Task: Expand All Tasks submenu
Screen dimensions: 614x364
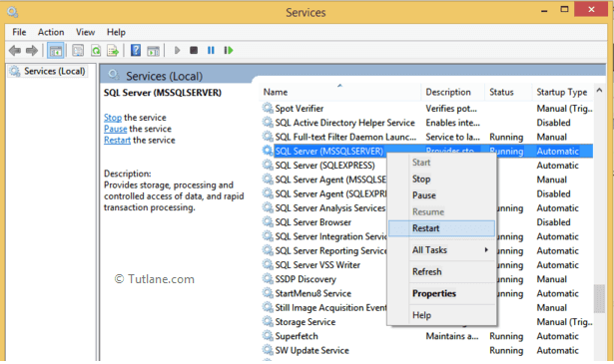Action: click(441, 250)
